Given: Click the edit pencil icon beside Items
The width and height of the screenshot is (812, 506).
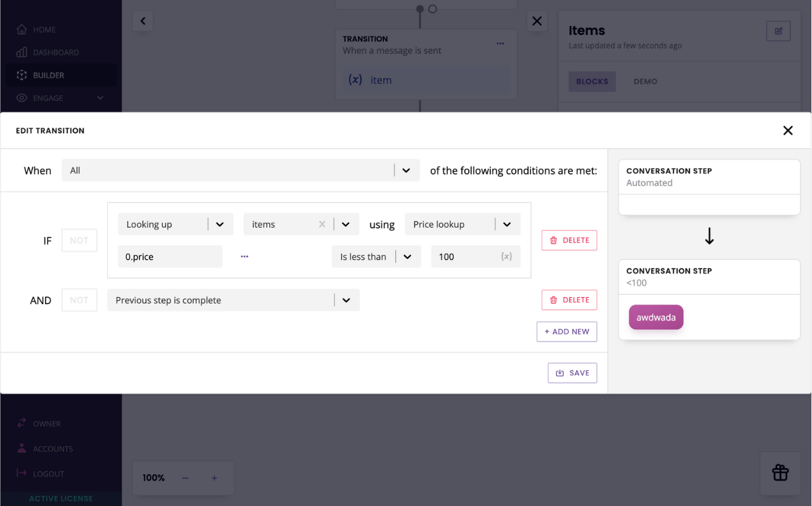Looking at the screenshot, I should pyautogui.click(x=778, y=31).
